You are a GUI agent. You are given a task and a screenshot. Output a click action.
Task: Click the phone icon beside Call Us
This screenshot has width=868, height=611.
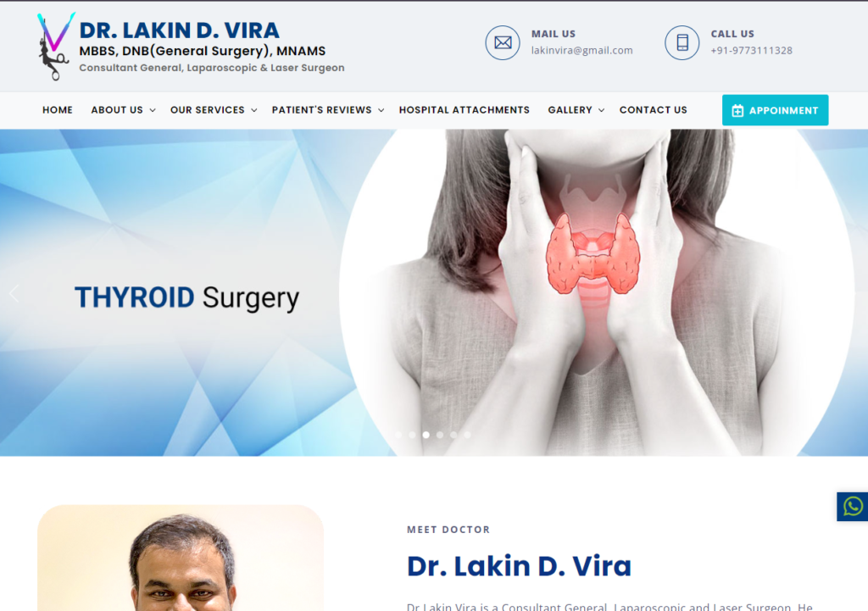(x=682, y=42)
